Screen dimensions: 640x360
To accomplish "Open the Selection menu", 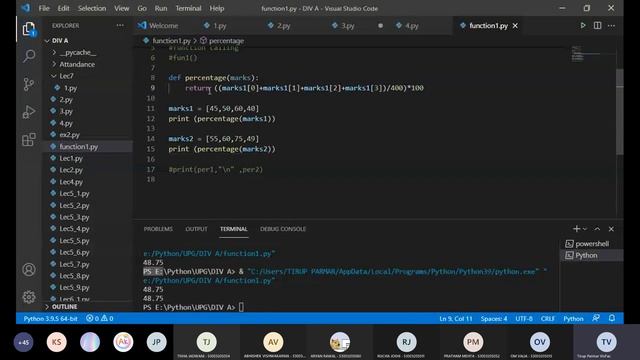I will tap(92, 8).
